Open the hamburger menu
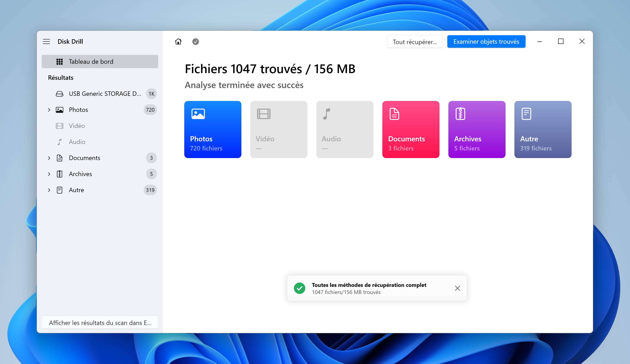The image size is (630, 364). coord(46,41)
